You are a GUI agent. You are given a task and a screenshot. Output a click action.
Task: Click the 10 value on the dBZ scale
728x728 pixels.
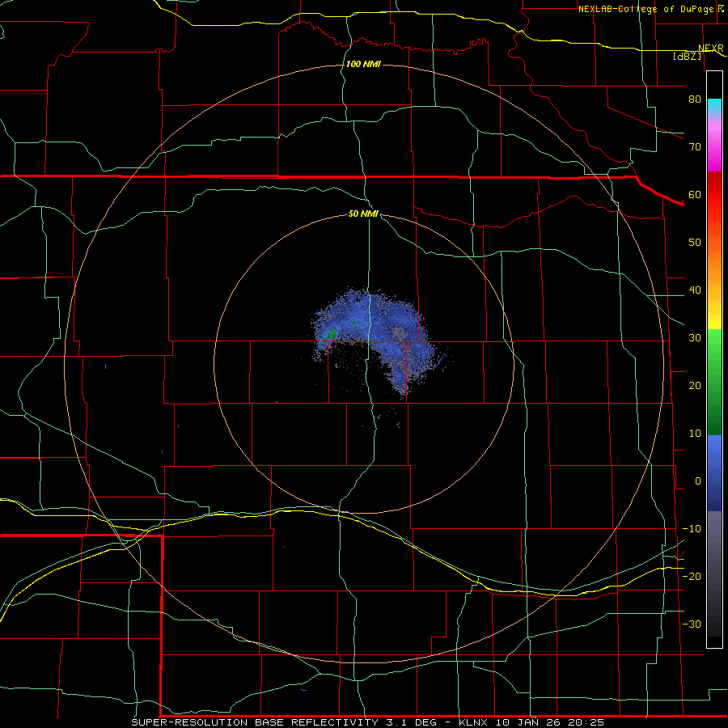coord(695,434)
